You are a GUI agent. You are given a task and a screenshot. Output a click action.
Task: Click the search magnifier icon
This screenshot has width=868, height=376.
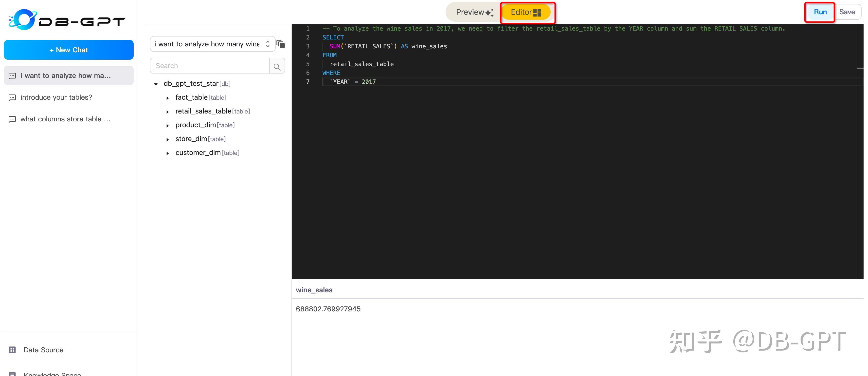[x=277, y=66]
